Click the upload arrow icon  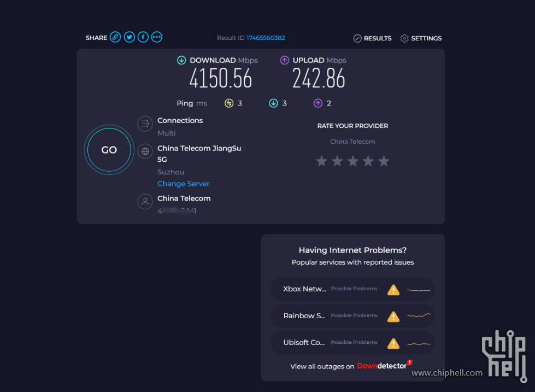pyautogui.click(x=285, y=61)
